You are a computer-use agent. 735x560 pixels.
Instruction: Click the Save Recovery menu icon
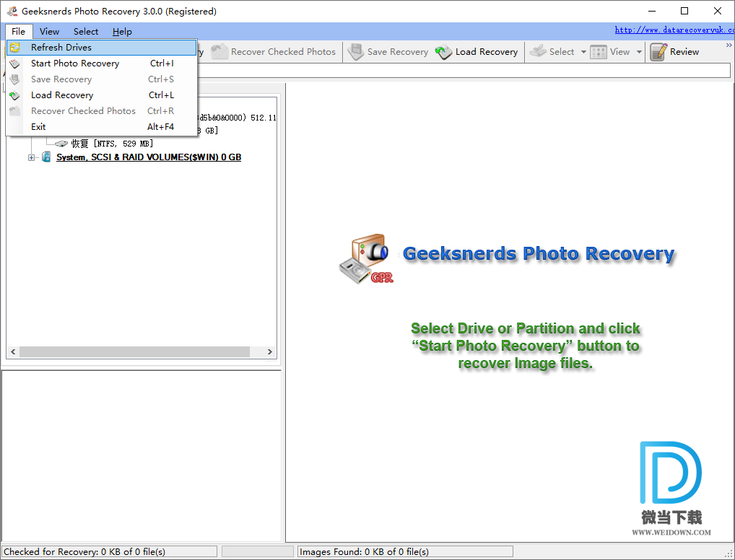[15, 79]
